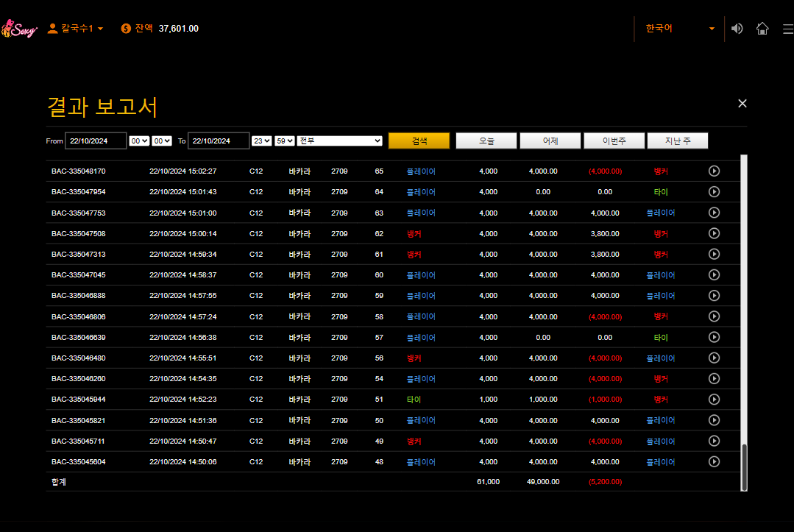Open the 한국어 language dropdown
794x532 pixels.
click(x=679, y=29)
